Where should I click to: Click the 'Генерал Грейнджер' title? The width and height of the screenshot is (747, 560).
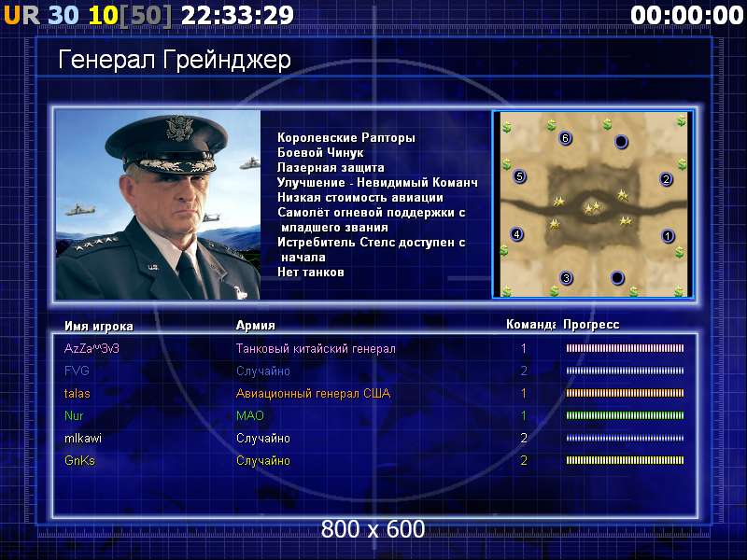(x=175, y=61)
